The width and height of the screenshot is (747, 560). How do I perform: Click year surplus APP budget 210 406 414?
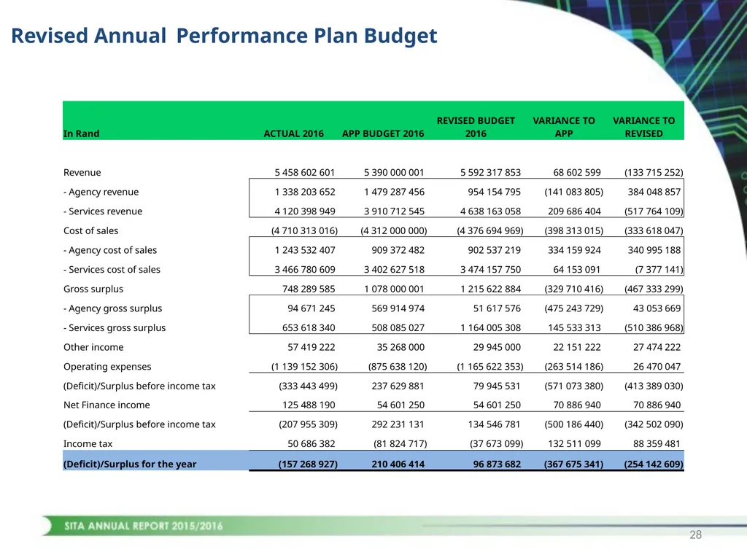pos(398,464)
